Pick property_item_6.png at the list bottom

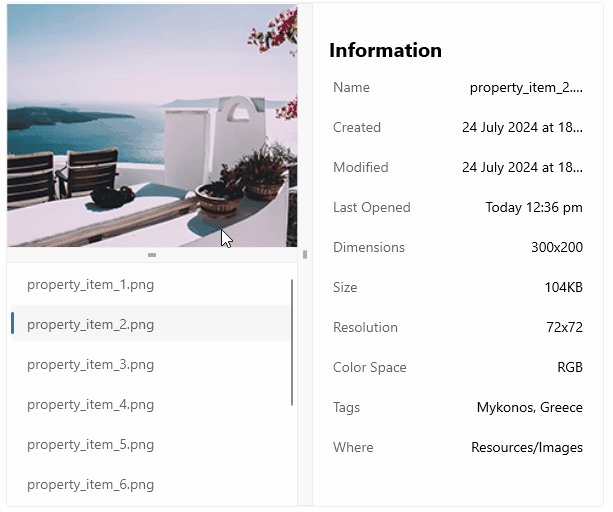tap(91, 485)
